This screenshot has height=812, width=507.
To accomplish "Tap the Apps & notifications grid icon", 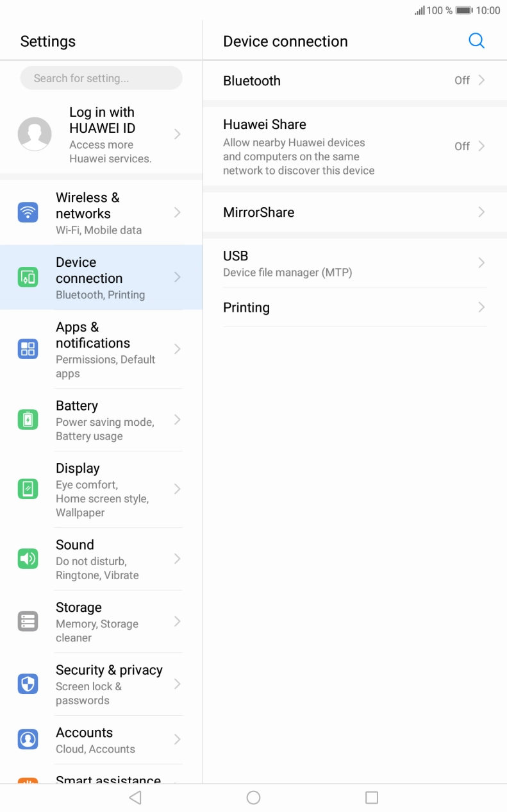I will pos(28,349).
